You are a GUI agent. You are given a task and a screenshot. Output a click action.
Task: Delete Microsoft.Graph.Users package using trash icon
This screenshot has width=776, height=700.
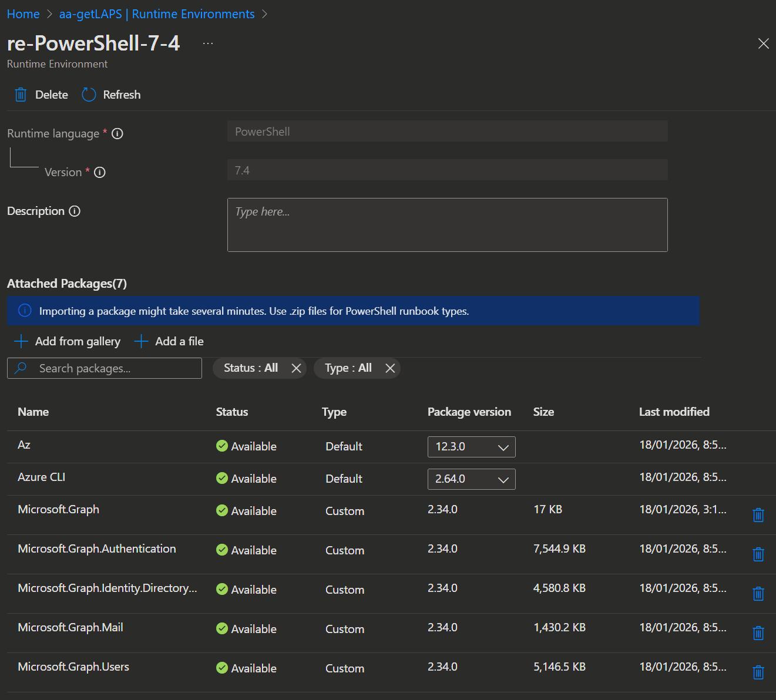758,672
